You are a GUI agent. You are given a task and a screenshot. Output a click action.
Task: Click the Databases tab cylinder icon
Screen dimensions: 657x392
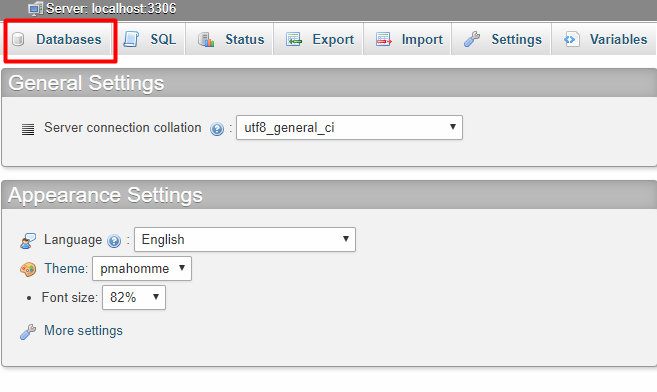coord(18,39)
